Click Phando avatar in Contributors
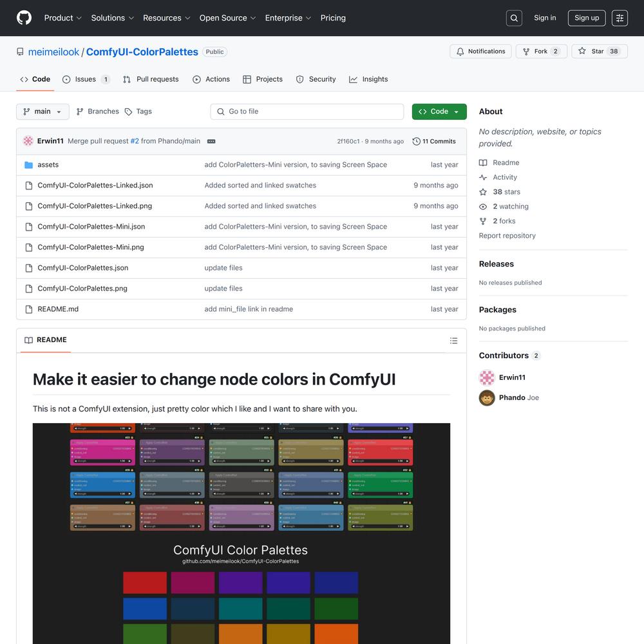 coord(487,397)
